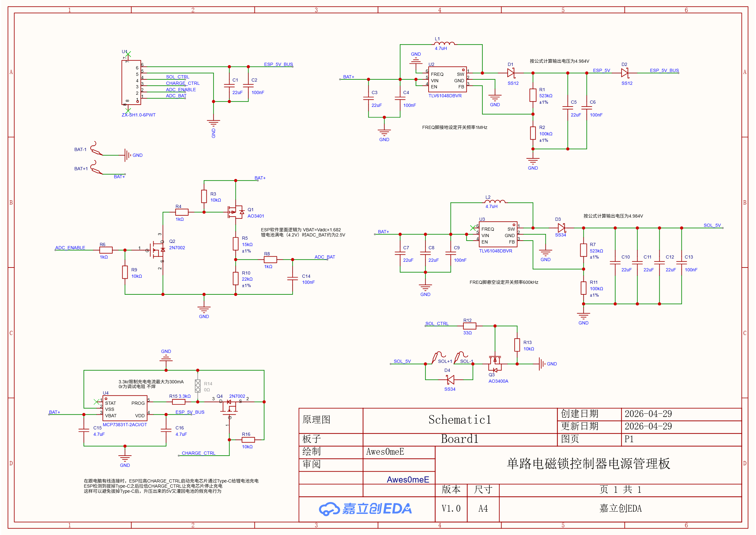The image size is (756, 535).
Task: Click the BAT+1 solder pad symbol
Action: [x=97, y=168]
